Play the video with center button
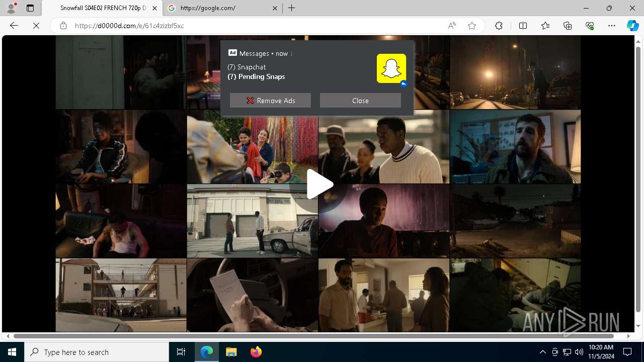This screenshot has width=644, height=362. pyautogui.click(x=318, y=184)
